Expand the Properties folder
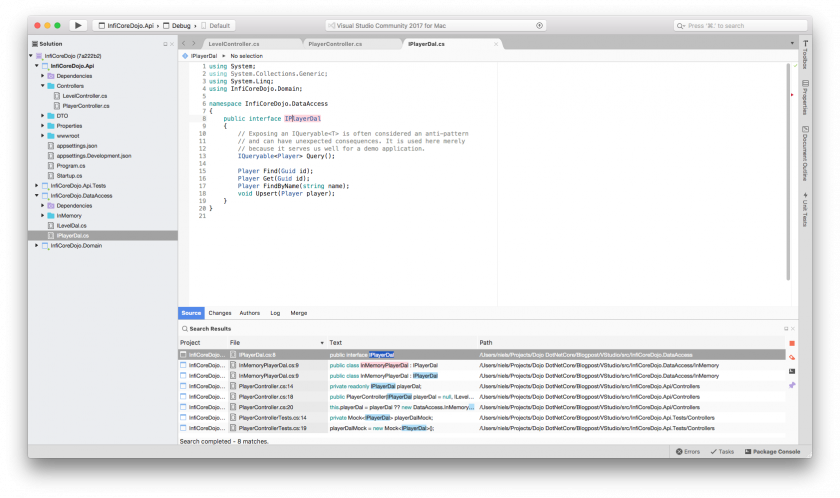Screen dimensions: 840x498 coord(42,126)
